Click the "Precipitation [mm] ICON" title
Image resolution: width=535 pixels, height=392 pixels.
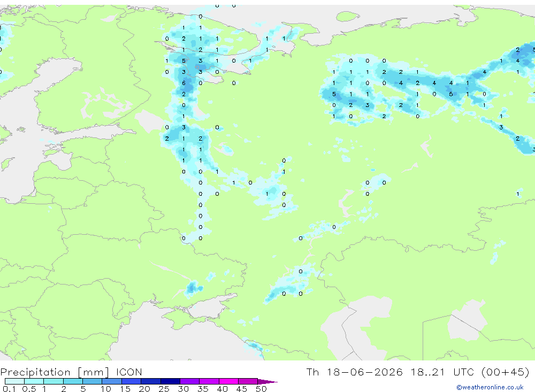click(x=71, y=372)
